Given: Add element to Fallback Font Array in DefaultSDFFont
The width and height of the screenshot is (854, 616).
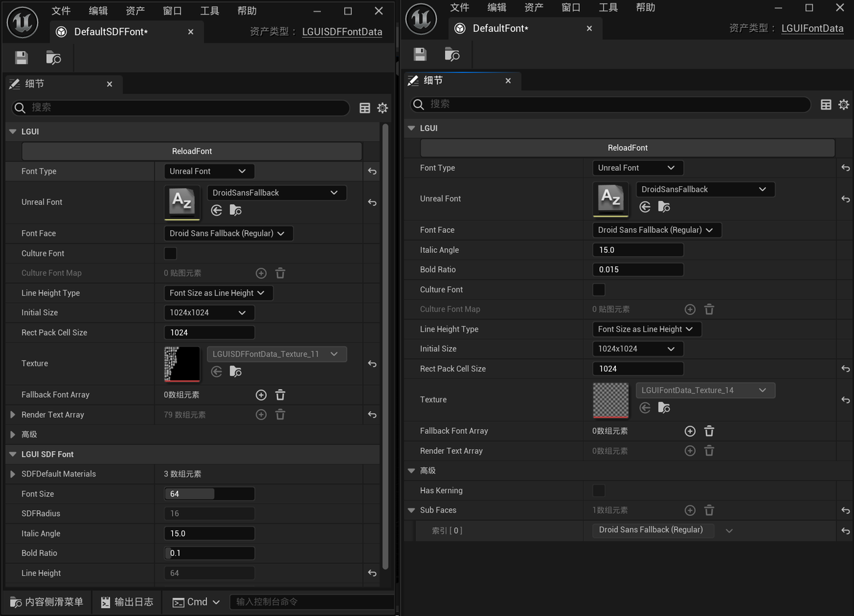Looking at the screenshot, I should pos(261,395).
